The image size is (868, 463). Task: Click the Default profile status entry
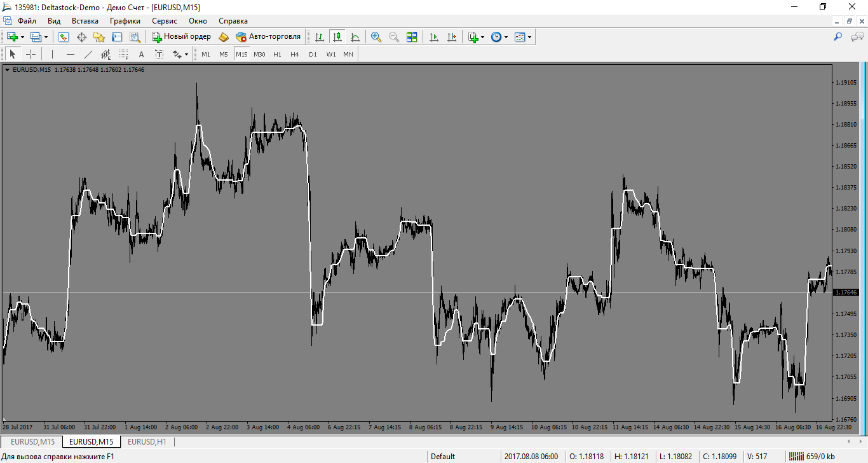(443, 456)
